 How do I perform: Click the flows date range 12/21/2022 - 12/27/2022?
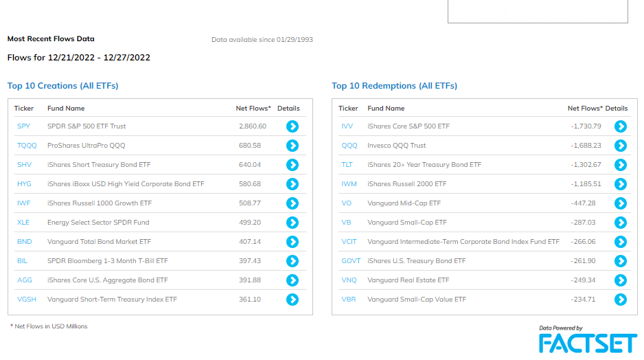pos(99,58)
